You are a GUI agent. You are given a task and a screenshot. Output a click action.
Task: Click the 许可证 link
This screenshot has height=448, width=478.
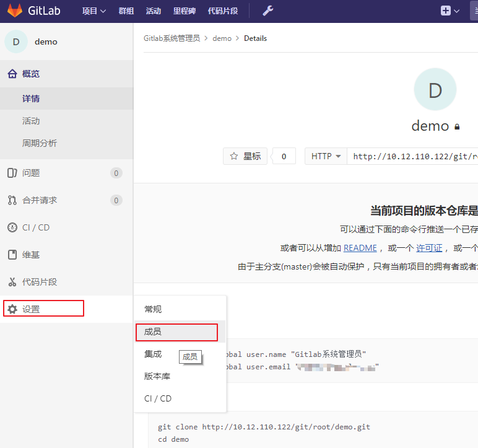[429, 248]
